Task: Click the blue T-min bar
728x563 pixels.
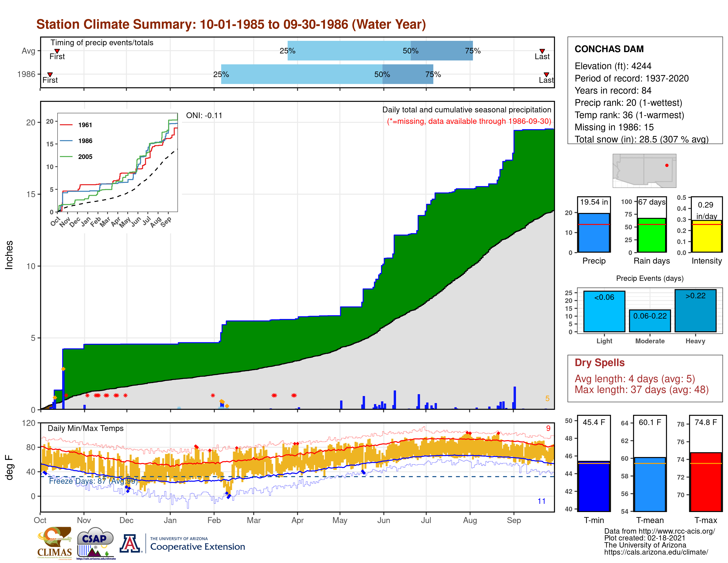Action: click(594, 486)
